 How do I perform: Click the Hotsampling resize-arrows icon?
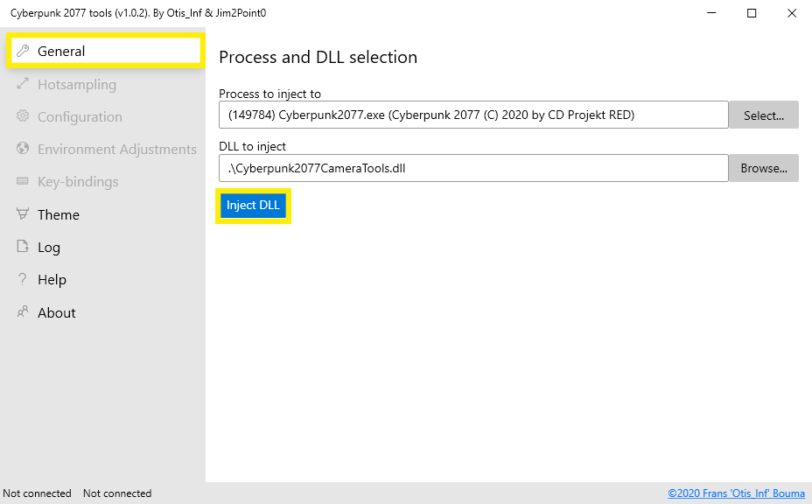[23, 85]
